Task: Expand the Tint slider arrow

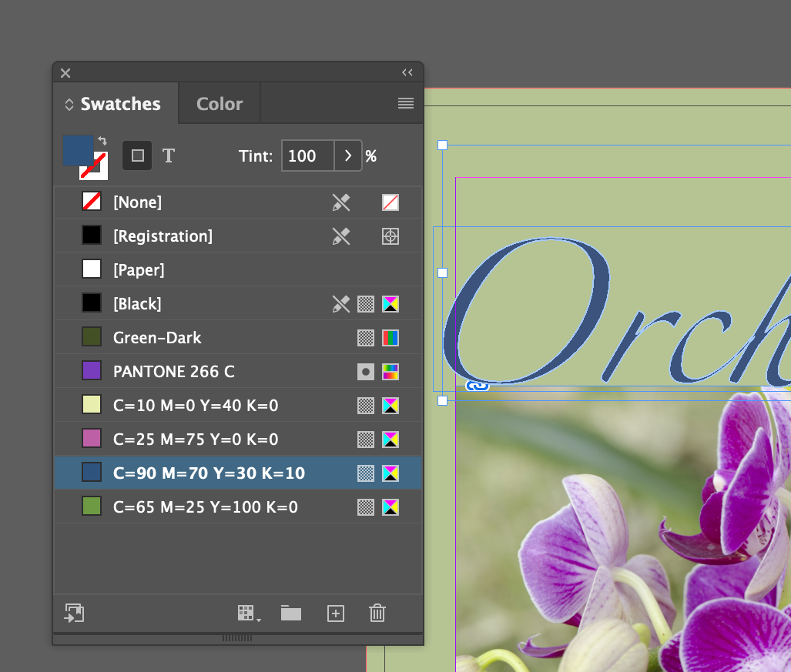Action: (348, 155)
